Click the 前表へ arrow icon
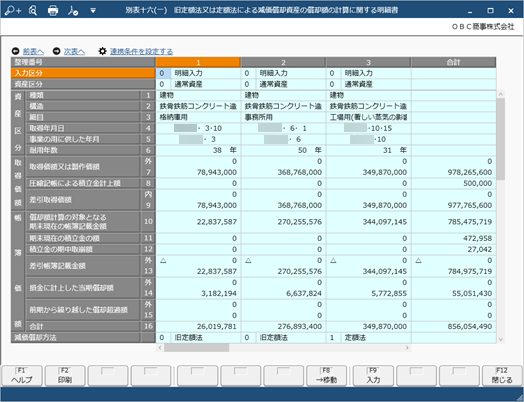This screenshot has width=524, height=402. point(15,51)
